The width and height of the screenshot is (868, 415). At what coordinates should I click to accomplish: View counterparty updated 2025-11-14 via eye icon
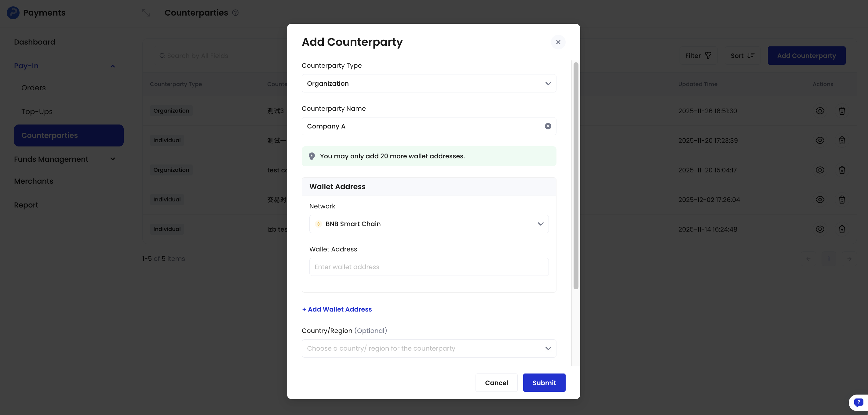pyautogui.click(x=820, y=229)
